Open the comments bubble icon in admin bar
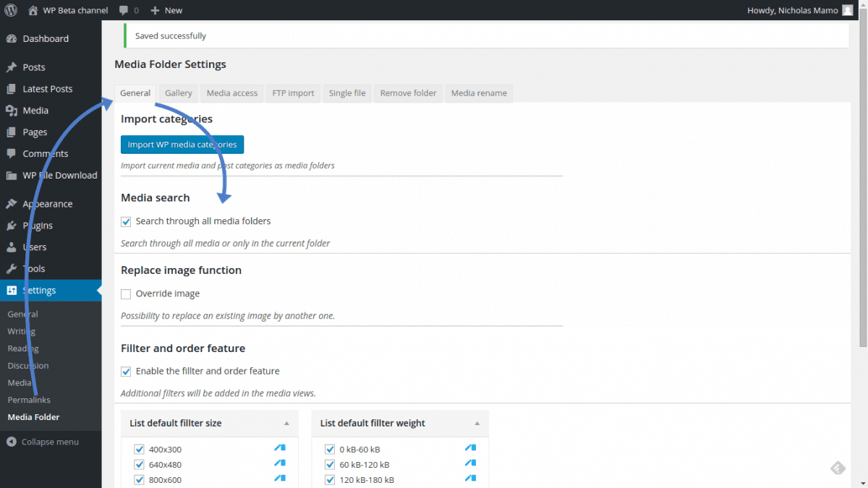 coord(124,10)
